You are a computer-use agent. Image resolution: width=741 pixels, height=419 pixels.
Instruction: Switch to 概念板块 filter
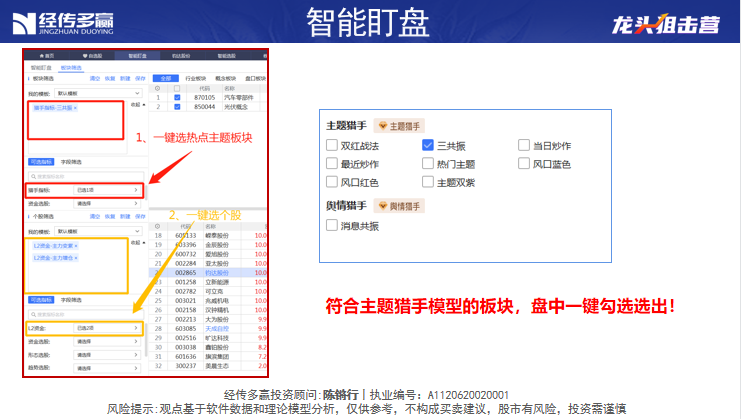(x=225, y=78)
